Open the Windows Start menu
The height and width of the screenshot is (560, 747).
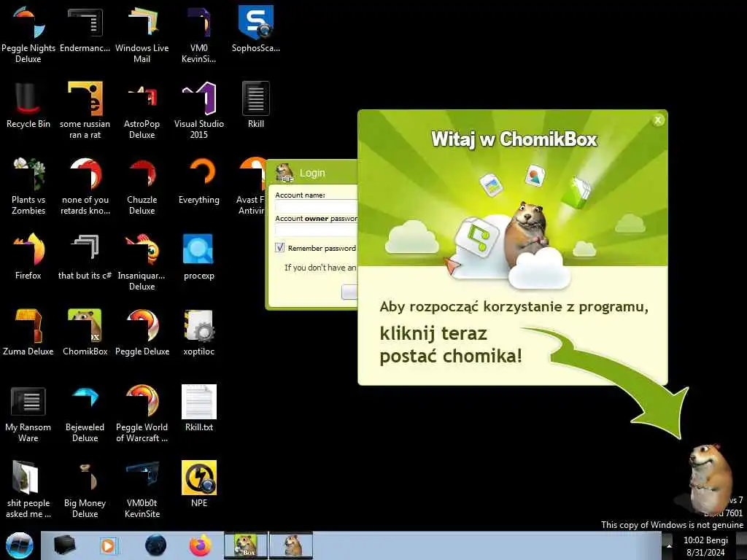pyautogui.click(x=19, y=545)
